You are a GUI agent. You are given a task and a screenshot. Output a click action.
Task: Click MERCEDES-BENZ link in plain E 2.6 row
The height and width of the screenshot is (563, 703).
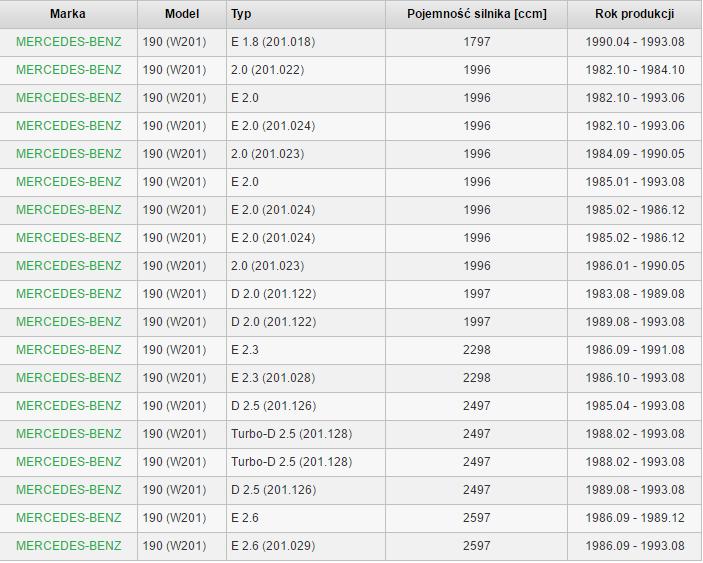point(68,518)
